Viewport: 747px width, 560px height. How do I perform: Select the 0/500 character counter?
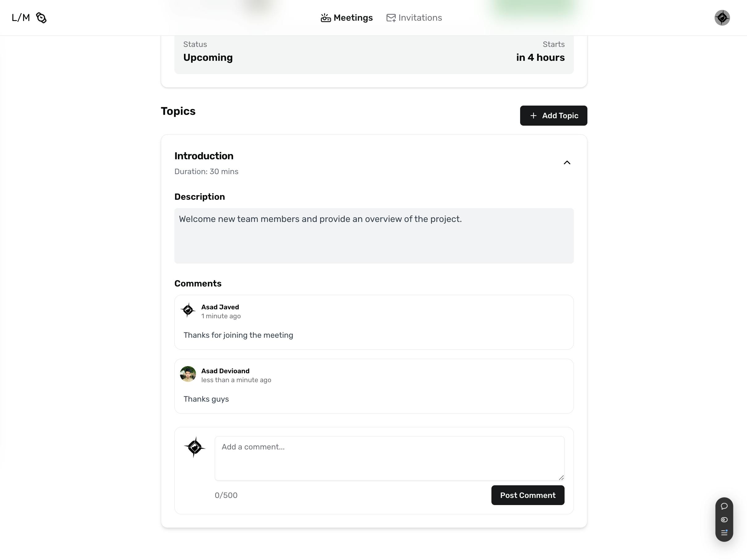tap(226, 495)
